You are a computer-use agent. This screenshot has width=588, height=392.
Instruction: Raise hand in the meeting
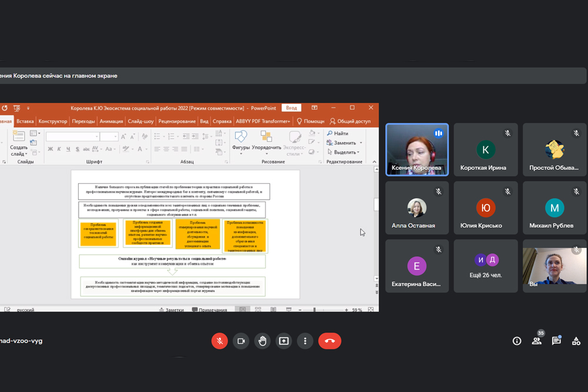point(262,341)
